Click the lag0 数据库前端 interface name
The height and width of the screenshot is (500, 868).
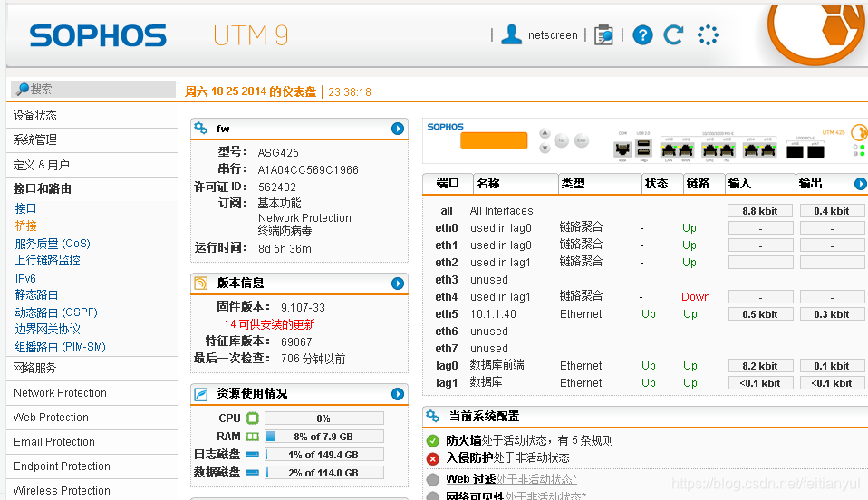(497, 365)
